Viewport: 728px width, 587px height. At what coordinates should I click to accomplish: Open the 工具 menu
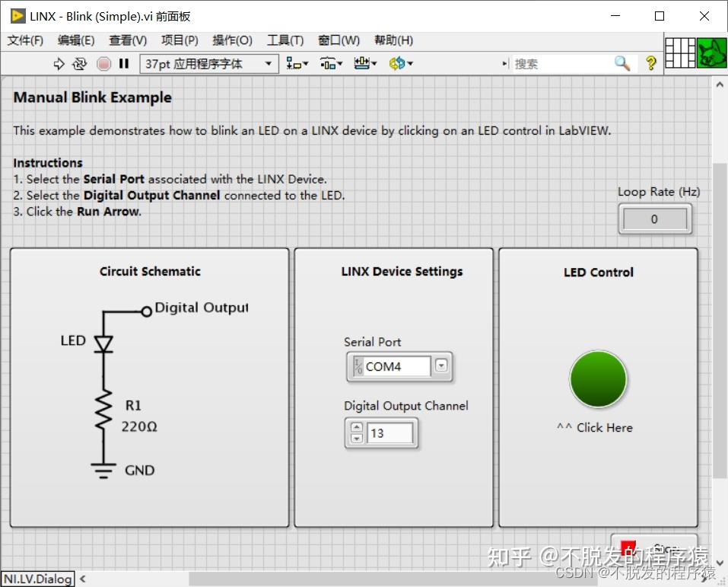[x=285, y=40]
